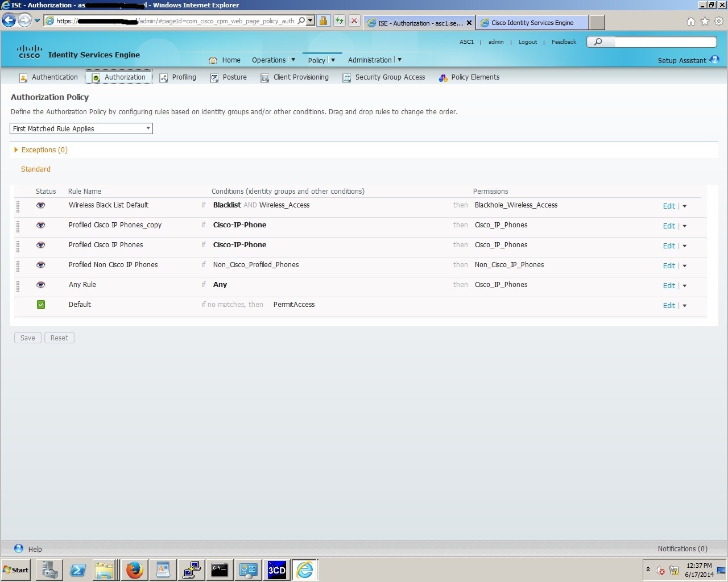Switch to Cisco Identity Services Engine browser tab
The width and height of the screenshot is (728, 582).
[x=532, y=23]
